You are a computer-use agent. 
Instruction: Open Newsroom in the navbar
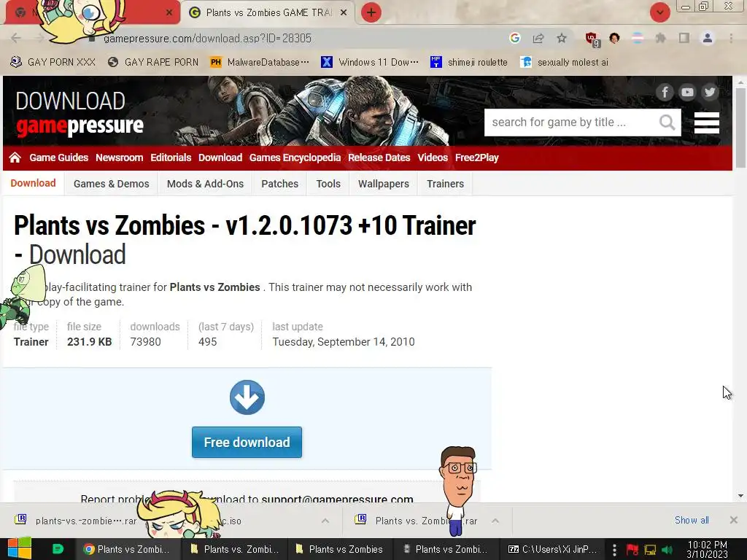tap(119, 157)
